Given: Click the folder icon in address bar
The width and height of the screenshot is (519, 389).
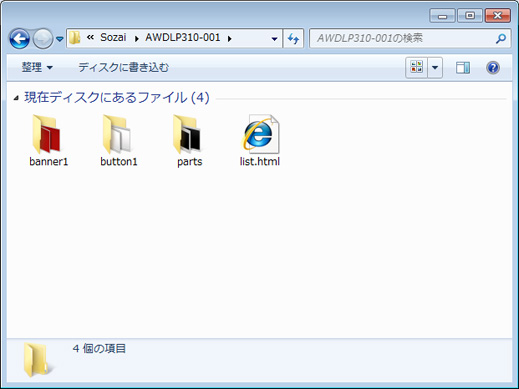Looking at the screenshot, I should (75, 38).
